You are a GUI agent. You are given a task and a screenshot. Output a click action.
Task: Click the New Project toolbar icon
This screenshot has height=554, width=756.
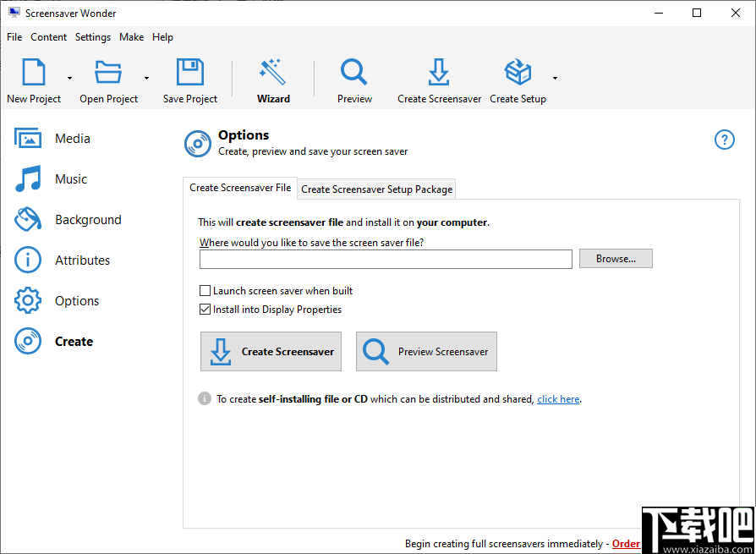(x=34, y=73)
